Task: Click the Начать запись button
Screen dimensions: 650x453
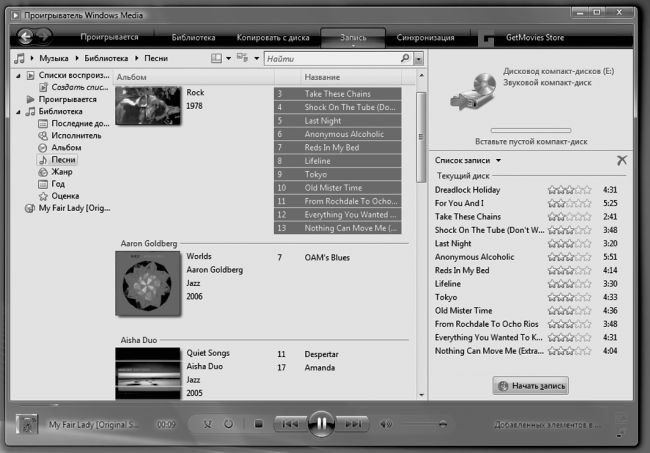Action: (532, 385)
